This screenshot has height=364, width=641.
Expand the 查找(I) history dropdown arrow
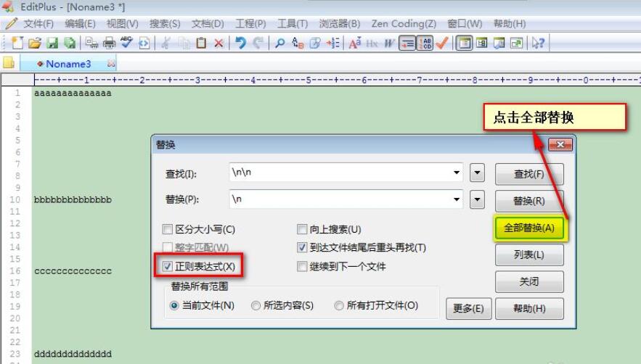(x=456, y=173)
